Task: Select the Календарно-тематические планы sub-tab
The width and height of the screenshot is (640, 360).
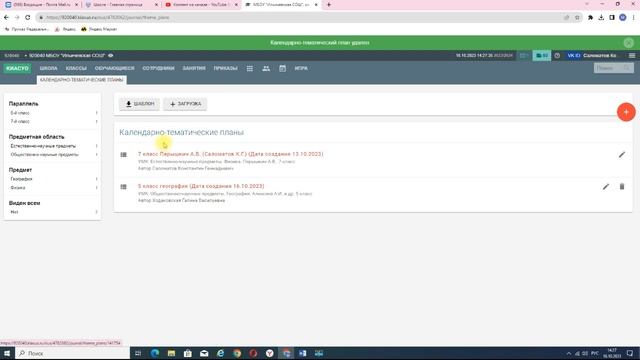Action: (82, 80)
